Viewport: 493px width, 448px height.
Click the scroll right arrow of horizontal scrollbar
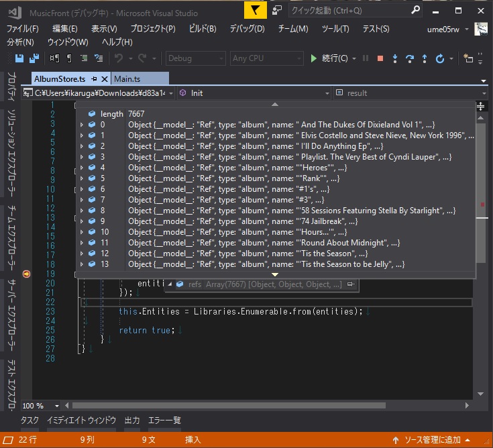[x=467, y=406]
